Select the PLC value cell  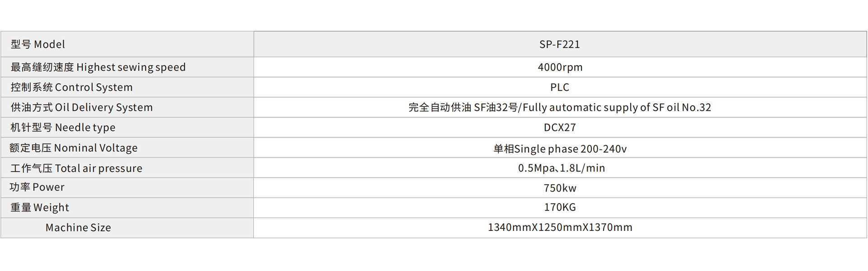tap(560, 87)
